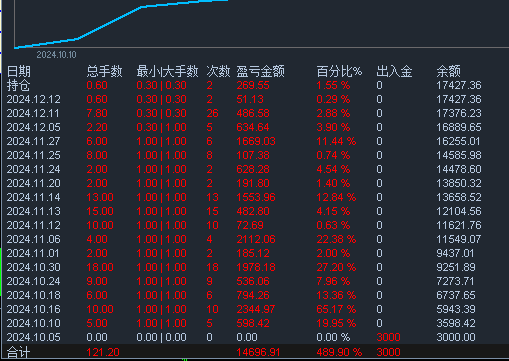Select the 2024.10.05 deposit row
Viewport: 509px width, 361px height.
pos(255,337)
